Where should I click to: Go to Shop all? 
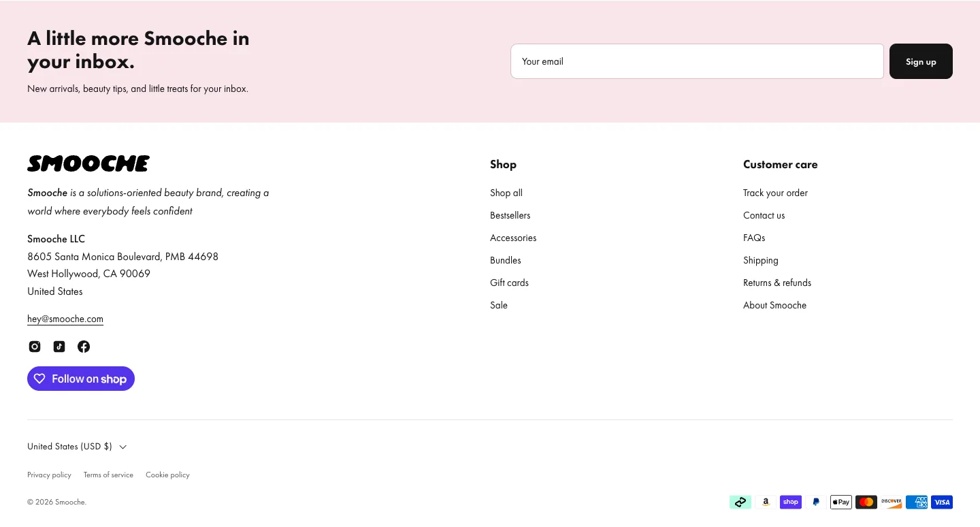(x=506, y=193)
